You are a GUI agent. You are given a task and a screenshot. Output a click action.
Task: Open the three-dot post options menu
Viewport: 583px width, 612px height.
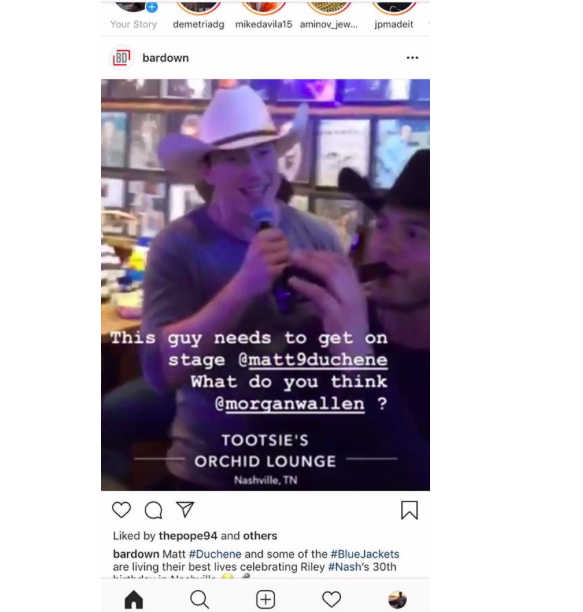click(412, 58)
